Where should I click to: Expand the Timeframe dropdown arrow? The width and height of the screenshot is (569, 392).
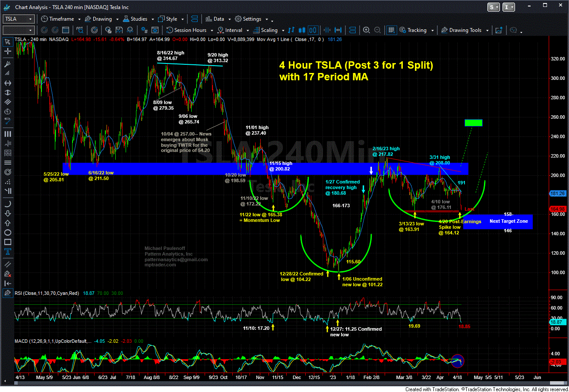(x=79, y=19)
